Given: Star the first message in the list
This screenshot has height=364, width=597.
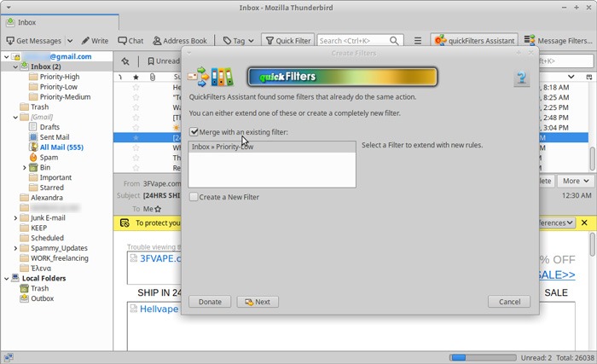Looking at the screenshot, I should click(136, 88).
